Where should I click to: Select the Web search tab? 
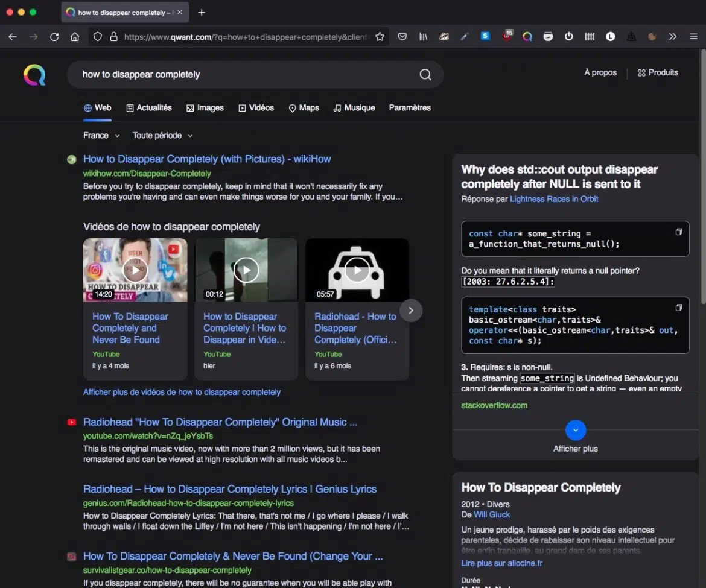pos(97,108)
